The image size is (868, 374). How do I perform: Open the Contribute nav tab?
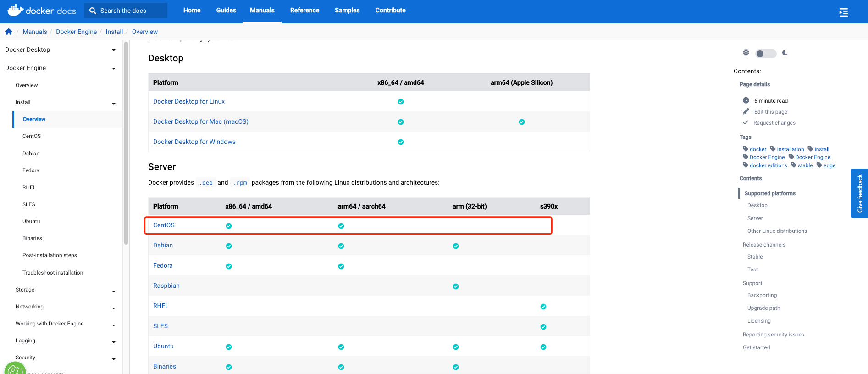(390, 10)
